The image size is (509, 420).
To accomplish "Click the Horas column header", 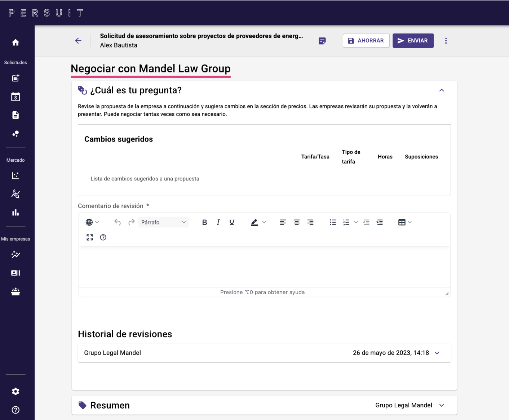I will point(385,157).
